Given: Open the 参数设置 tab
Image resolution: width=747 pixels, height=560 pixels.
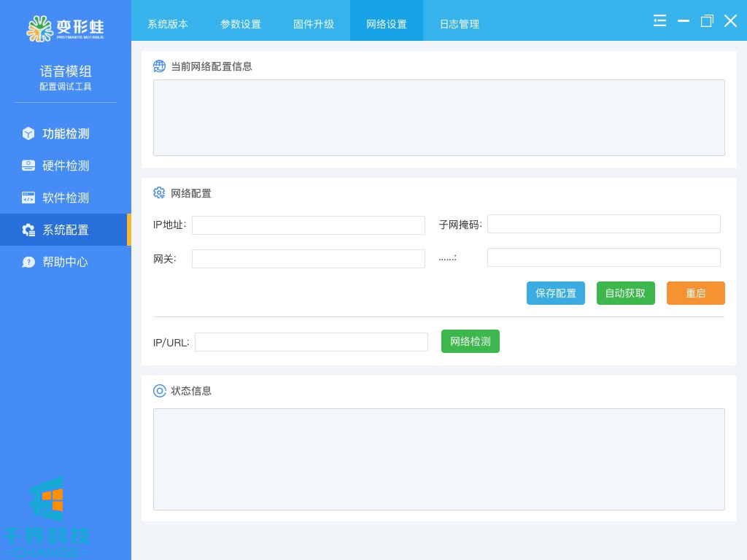Looking at the screenshot, I should pos(241,24).
